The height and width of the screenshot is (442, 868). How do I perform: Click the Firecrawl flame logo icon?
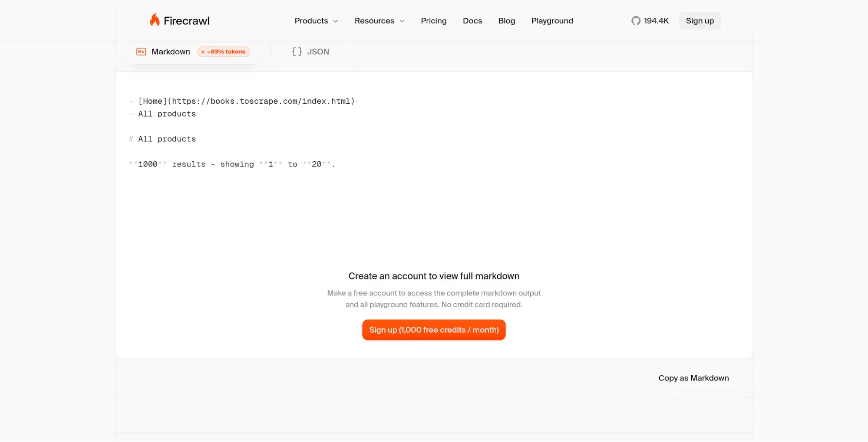155,20
